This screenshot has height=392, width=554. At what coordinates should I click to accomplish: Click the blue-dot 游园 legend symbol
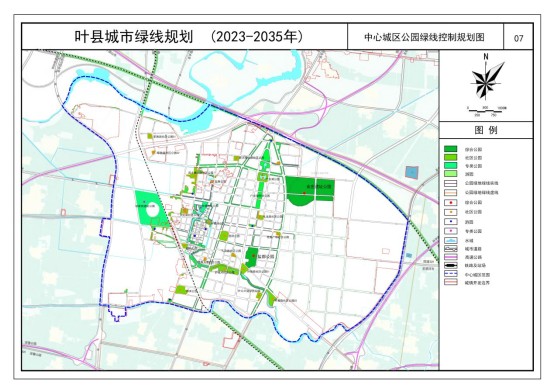(x=450, y=222)
